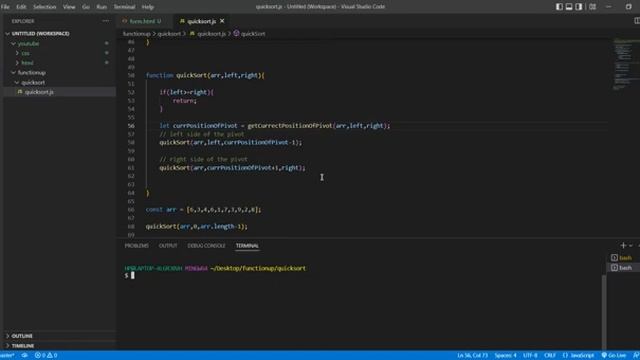Click the functionup breadcrumb
Viewport: 640px width, 360px height.
coord(137,34)
